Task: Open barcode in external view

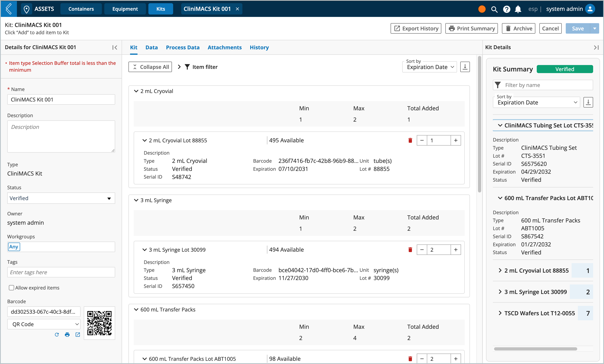Action: [x=78, y=335]
